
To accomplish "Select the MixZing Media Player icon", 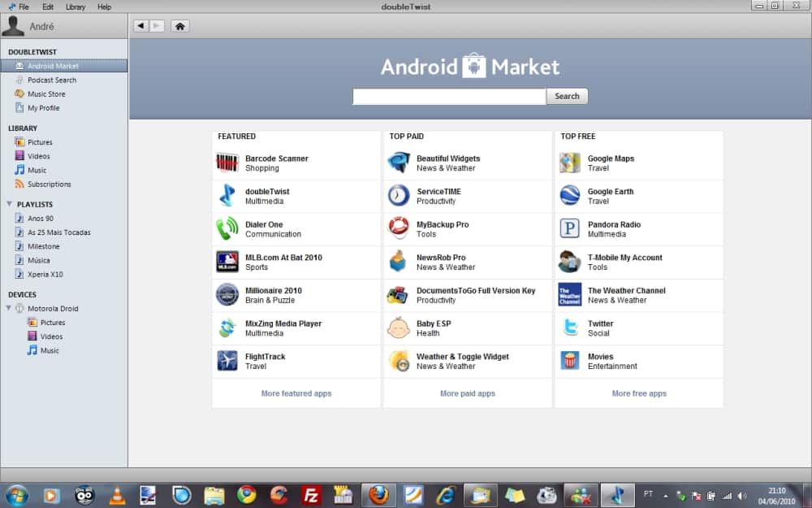I will (x=227, y=328).
